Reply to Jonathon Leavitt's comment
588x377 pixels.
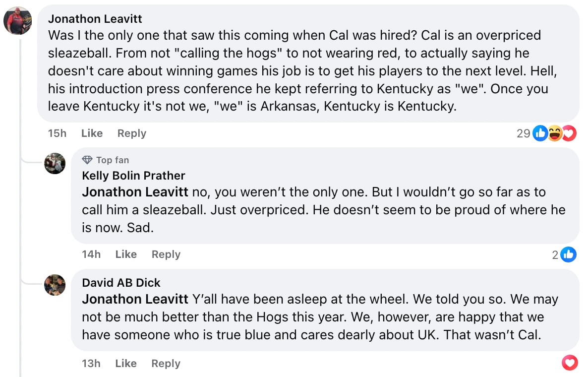click(x=131, y=133)
